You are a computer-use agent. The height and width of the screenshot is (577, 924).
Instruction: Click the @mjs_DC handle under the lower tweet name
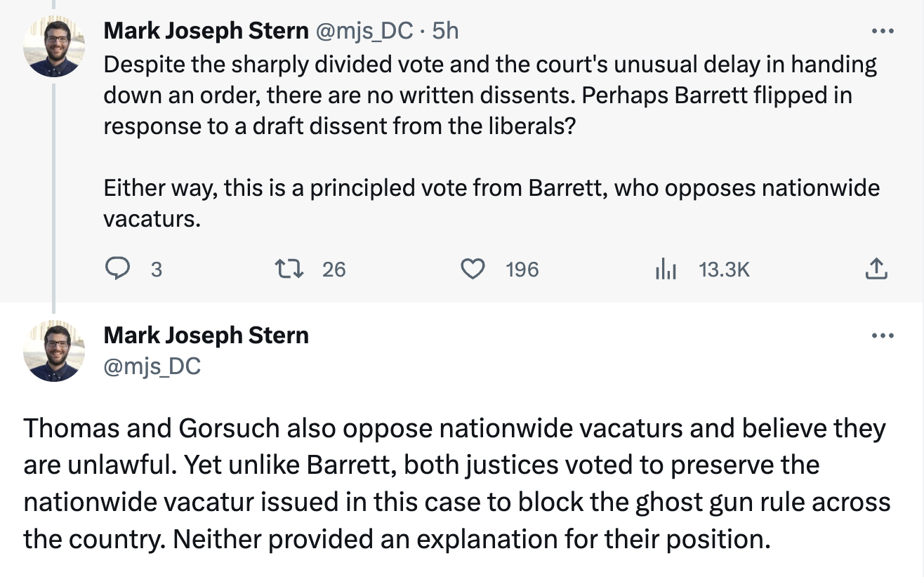(152, 366)
